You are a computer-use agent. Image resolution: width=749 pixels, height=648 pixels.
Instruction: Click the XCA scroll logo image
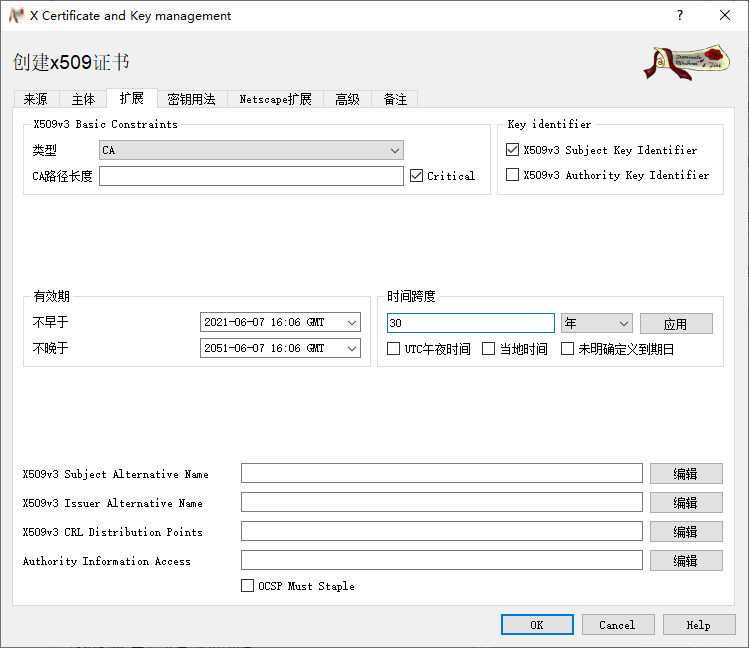[686, 62]
